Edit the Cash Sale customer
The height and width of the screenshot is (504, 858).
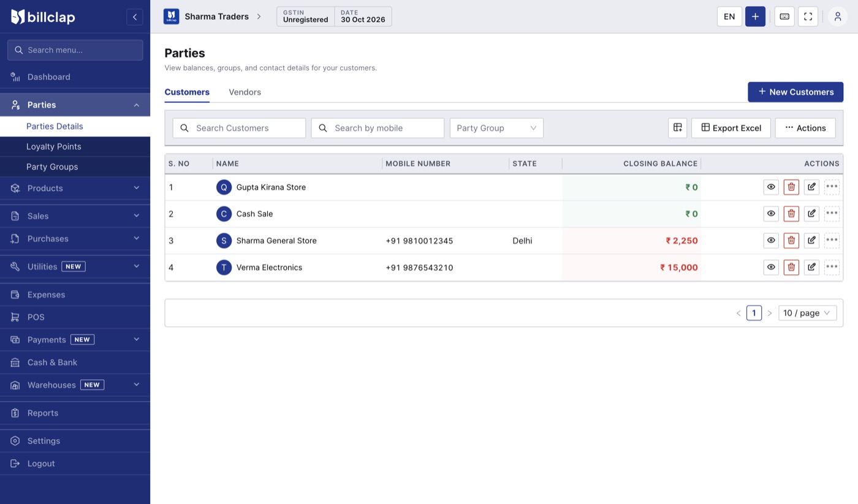(811, 214)
